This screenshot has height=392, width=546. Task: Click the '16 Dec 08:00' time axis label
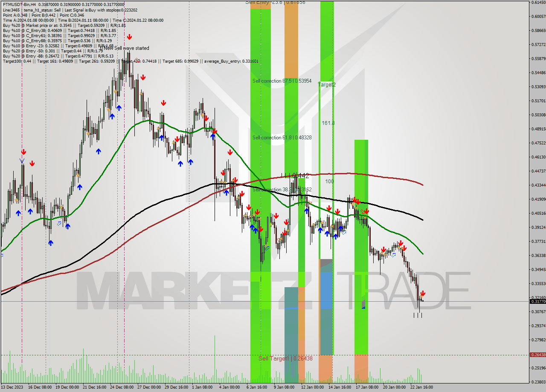[x=40, y=387]
